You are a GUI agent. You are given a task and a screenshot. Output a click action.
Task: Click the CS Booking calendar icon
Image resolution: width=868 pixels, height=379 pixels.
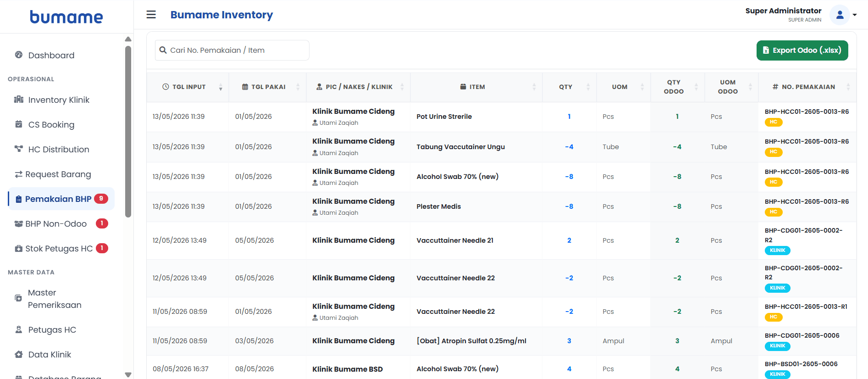coord(19,124)
